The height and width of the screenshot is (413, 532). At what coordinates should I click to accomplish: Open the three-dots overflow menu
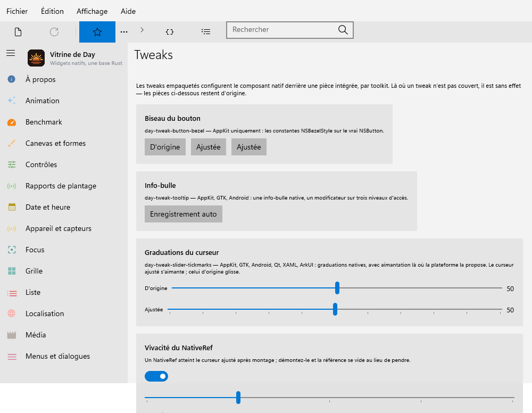pyautogui.click(x=124, y=32)
